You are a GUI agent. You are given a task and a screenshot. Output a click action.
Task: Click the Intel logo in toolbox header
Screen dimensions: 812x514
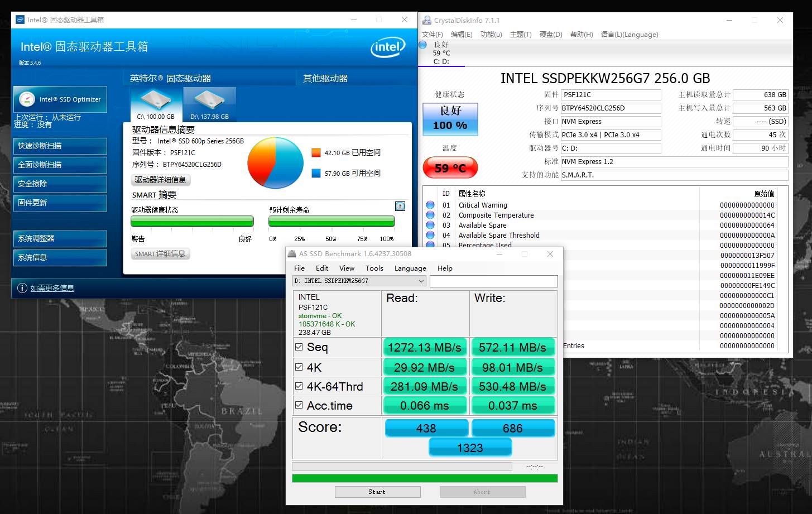pos(387,48)
